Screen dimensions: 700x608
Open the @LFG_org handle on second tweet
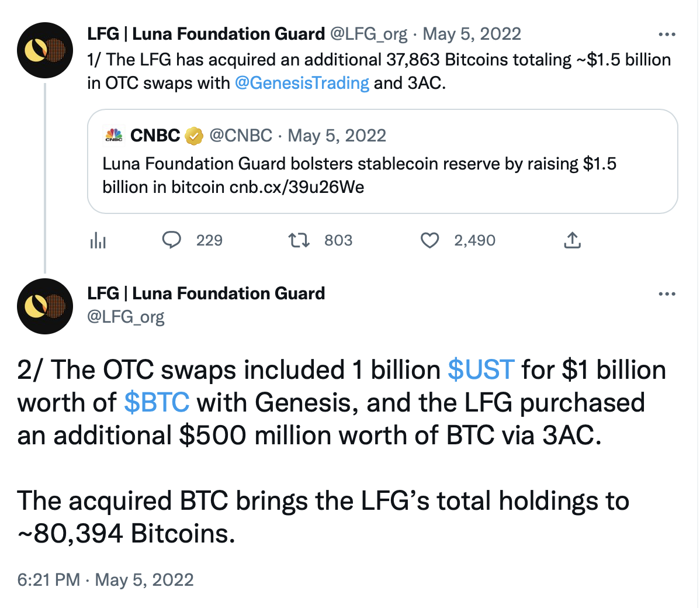(126, 317)
